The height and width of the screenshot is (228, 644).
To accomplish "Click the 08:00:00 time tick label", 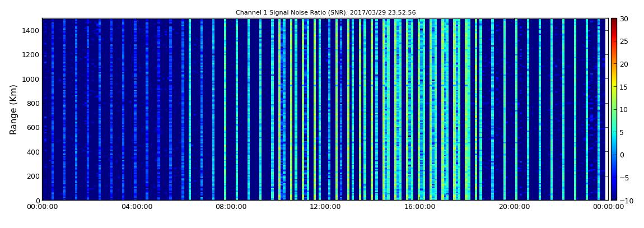I will coord(231,207).
